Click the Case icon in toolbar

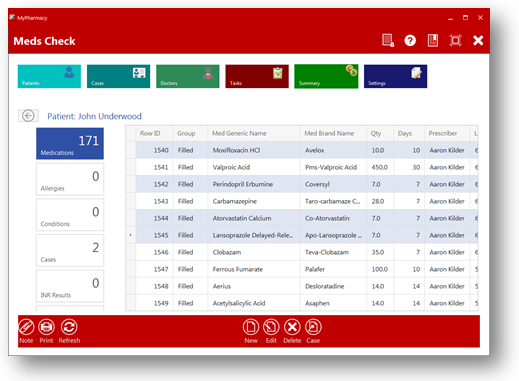pos(313,331)
